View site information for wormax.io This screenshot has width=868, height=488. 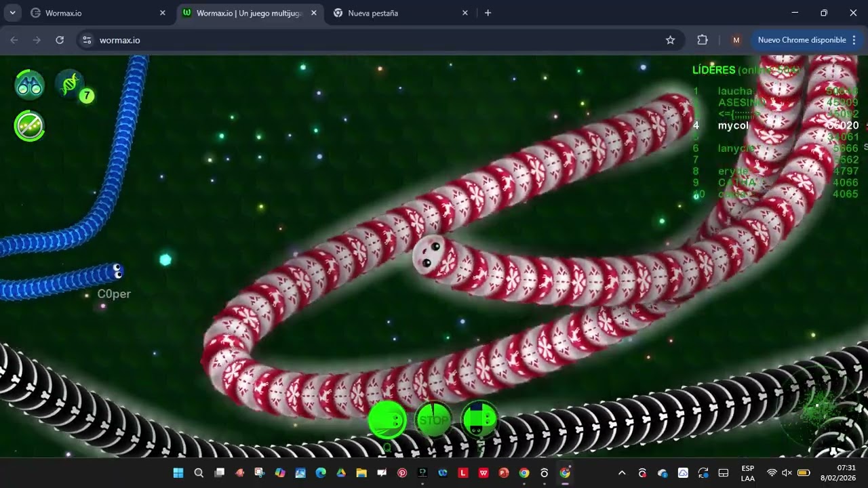coord(87,40)
